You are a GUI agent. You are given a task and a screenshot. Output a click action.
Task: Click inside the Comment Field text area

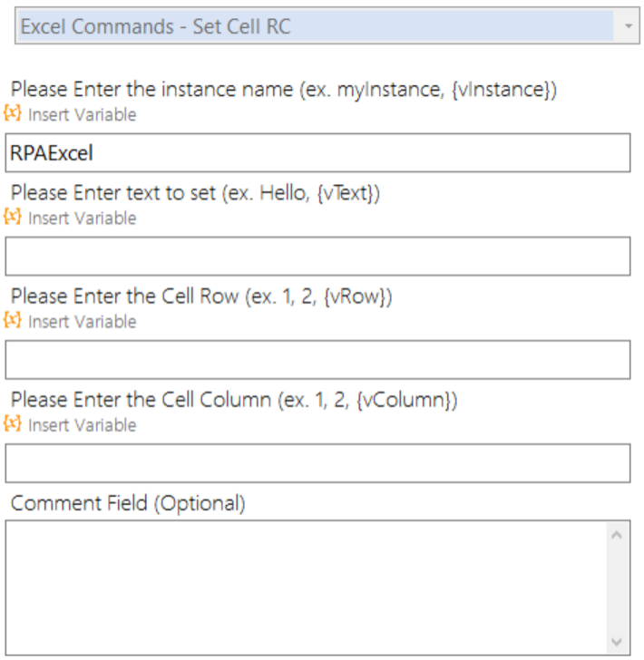[x=307, y=588]
